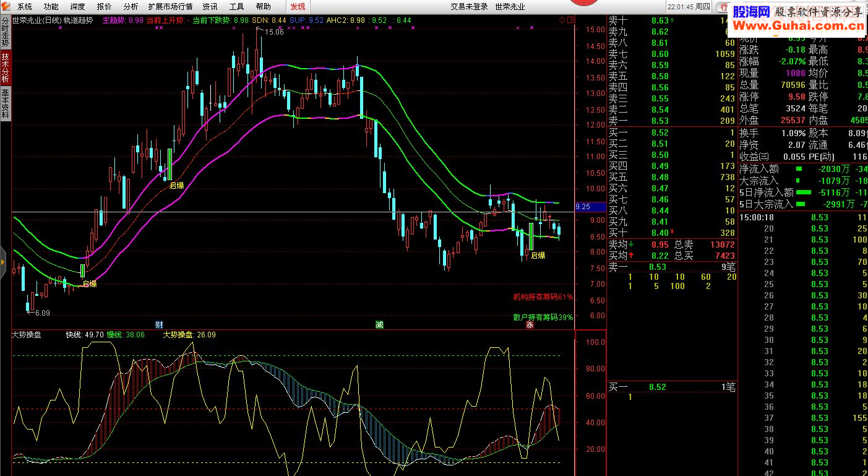Viewport: 868px width, 476px height.
Task: Click the 行 button beside the clock
Action: coord(724,7)
